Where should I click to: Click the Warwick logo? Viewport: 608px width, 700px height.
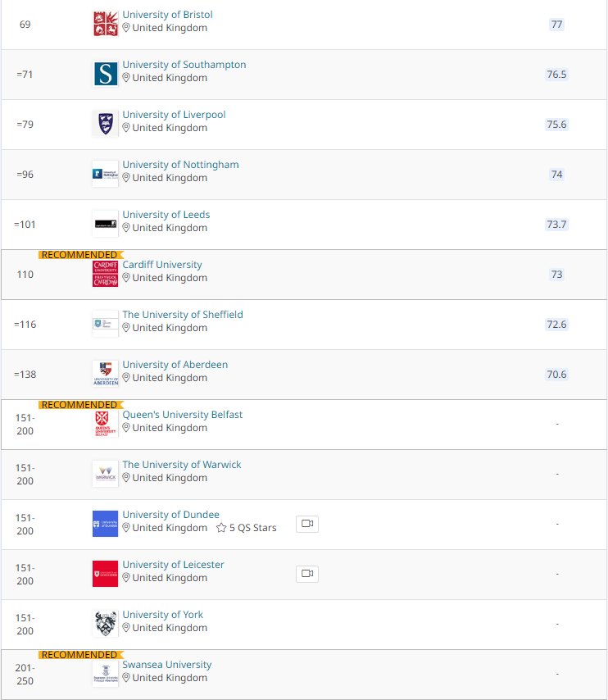coord(106,474)
